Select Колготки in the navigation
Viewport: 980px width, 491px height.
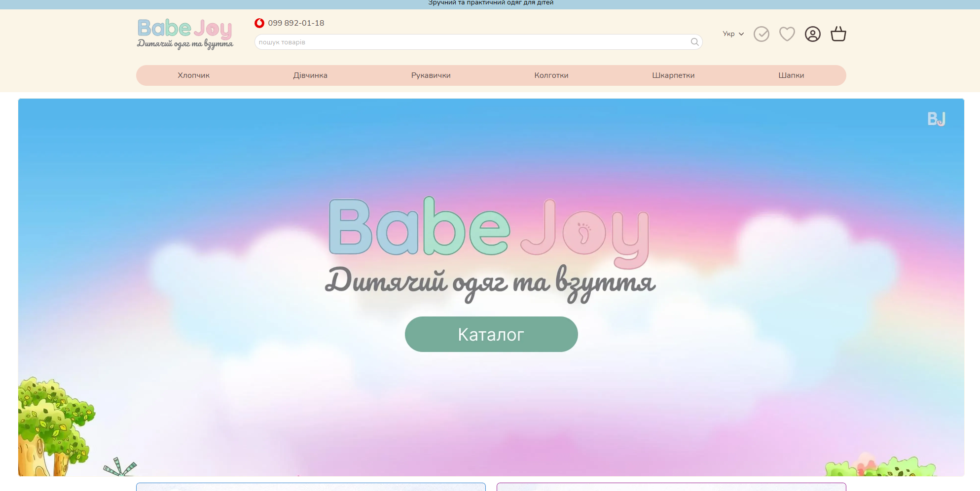[551, 75]
